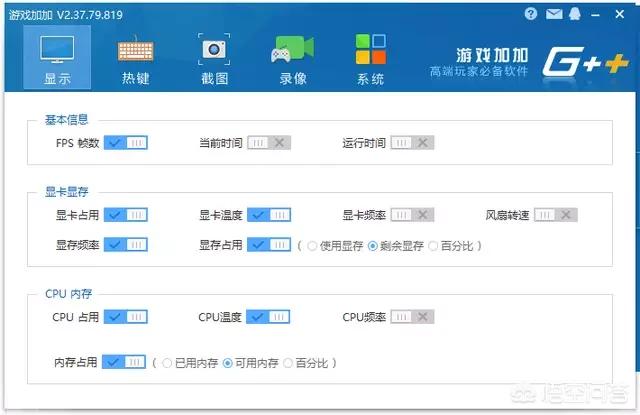This screenshot has height=415, width=640.
Task: Click the help question mark icon
Action: (531, 14)
